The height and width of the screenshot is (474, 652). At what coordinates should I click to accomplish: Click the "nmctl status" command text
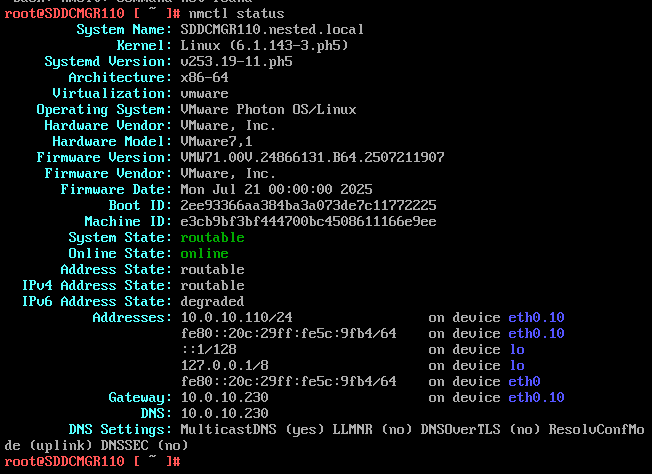tap(236, 13)
